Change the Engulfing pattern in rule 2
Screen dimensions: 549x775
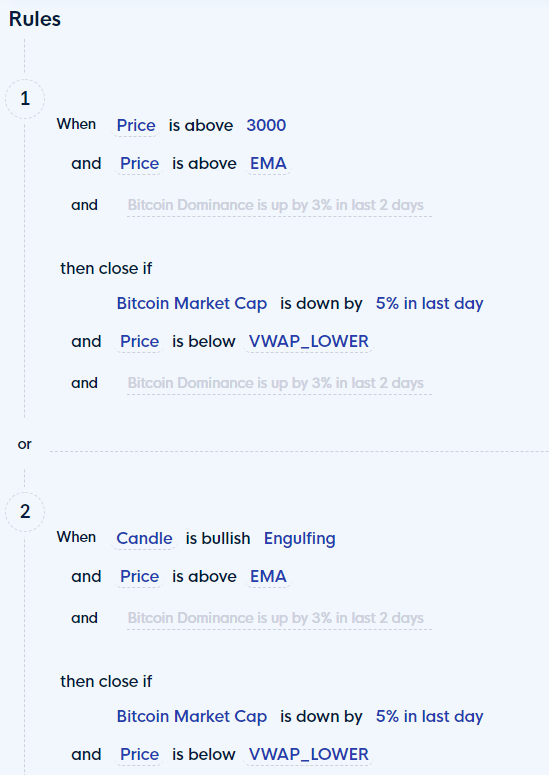pyautogui.click(x=299, y=538)
